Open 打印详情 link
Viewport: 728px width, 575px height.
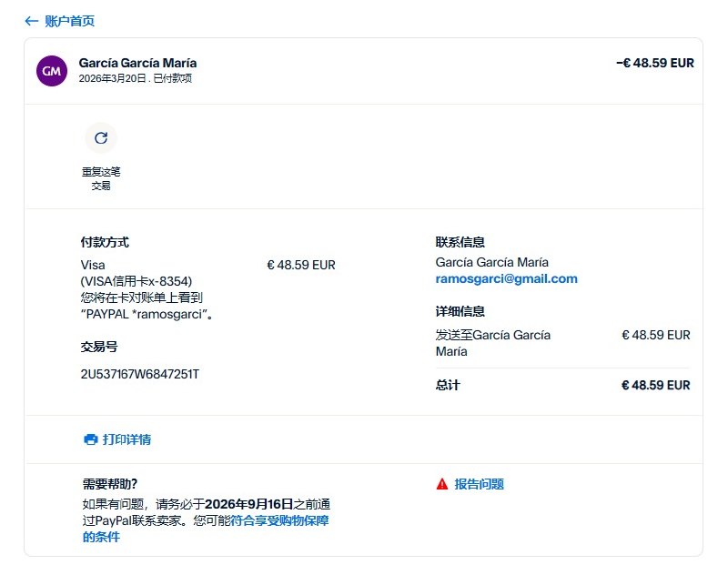(x=126, y=439)
